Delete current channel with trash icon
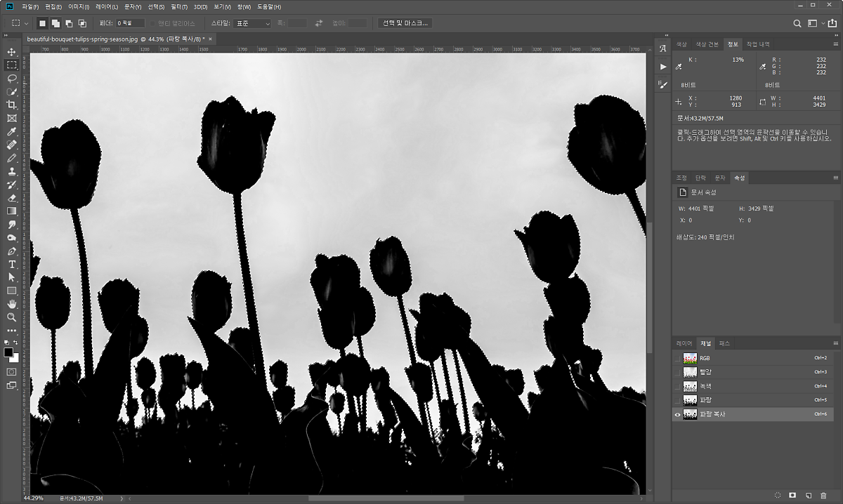This screenshot has width=843, height=504. pos(823,496)
